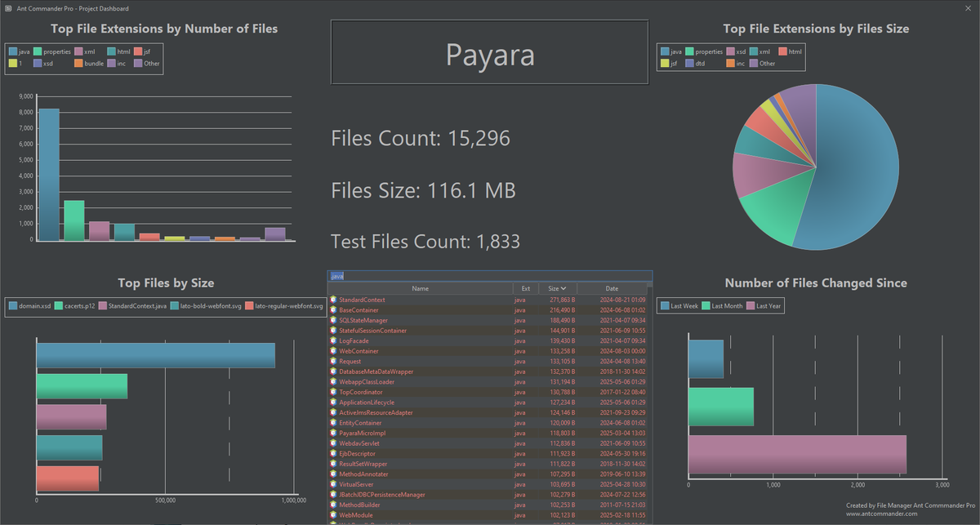Select the MethodBuilder file name
The width and height of the screenshot is (980, 525).
pos(358,505)
